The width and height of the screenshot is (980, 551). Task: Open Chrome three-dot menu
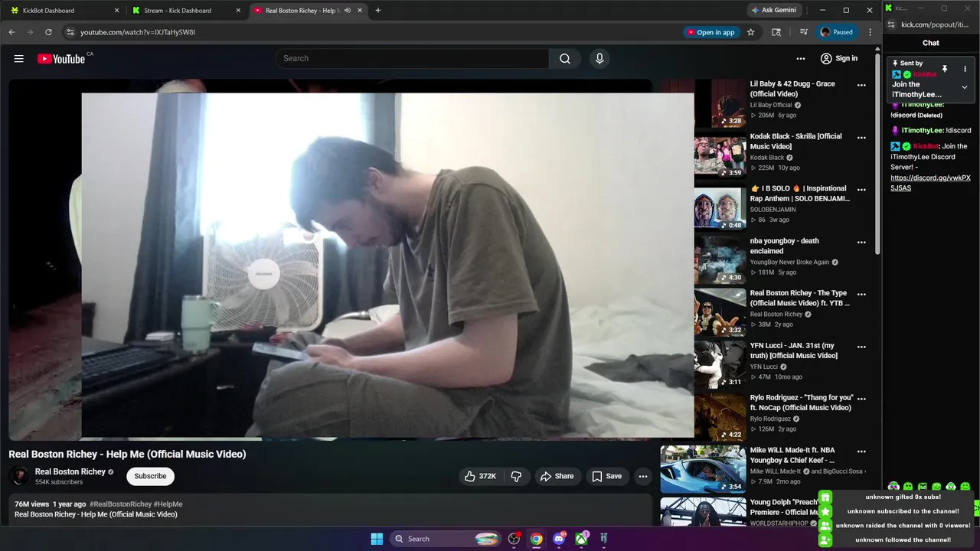tap(870, 32)
